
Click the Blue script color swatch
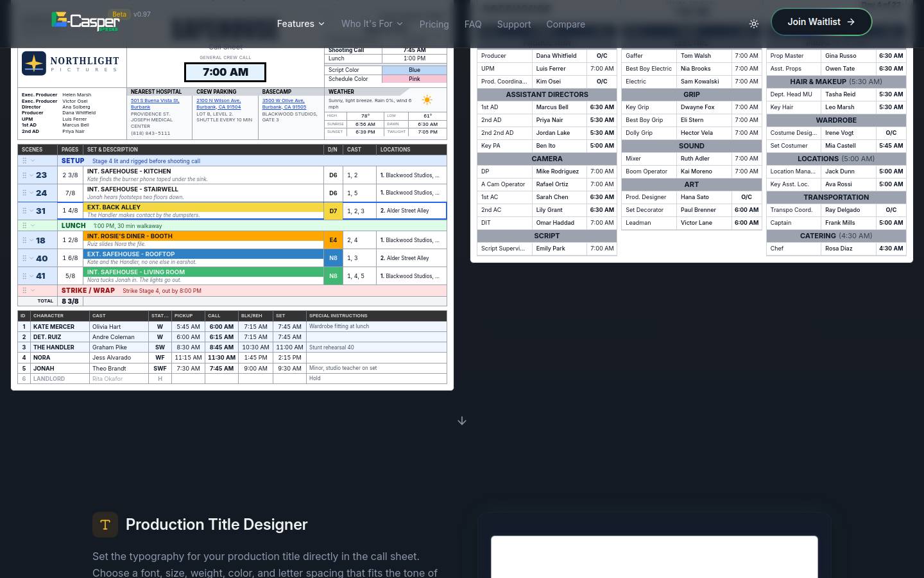pyautogui.click(x=415, y=70)
